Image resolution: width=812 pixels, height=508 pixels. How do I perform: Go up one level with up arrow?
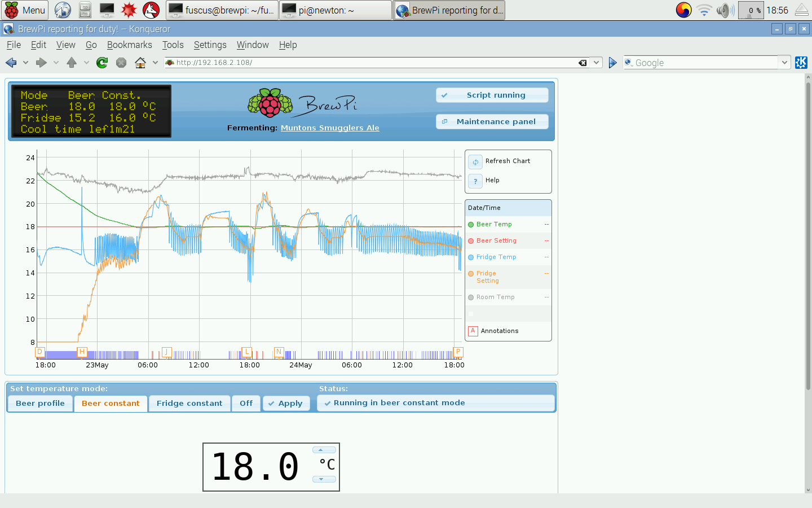[72, 63]
